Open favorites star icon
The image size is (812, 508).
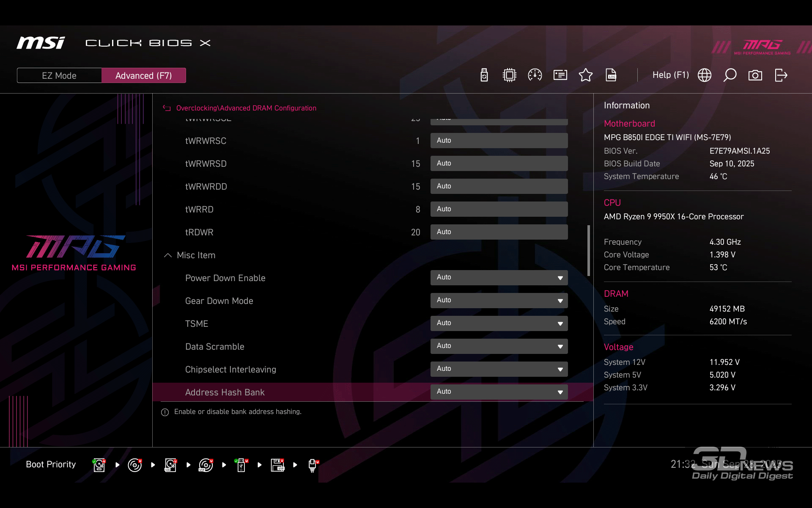pos(585,75)
